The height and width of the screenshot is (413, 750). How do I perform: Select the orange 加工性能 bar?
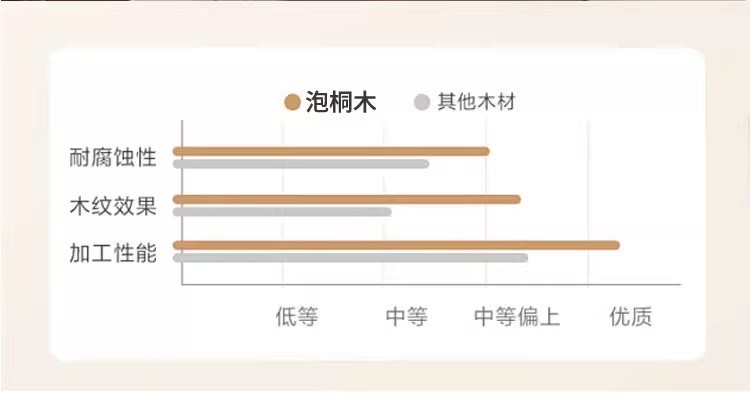click(x=396, y=245)
